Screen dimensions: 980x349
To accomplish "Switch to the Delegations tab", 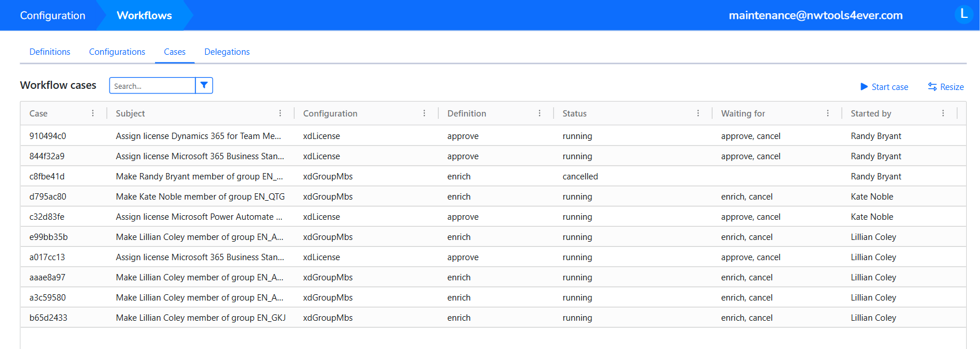I will [x=227, y=51].
